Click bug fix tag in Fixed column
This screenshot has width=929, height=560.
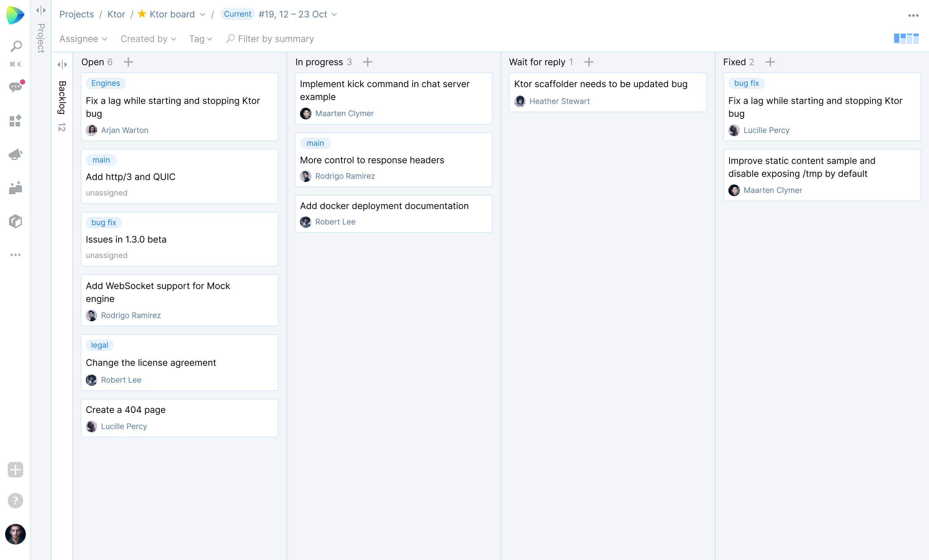[746, 83]
